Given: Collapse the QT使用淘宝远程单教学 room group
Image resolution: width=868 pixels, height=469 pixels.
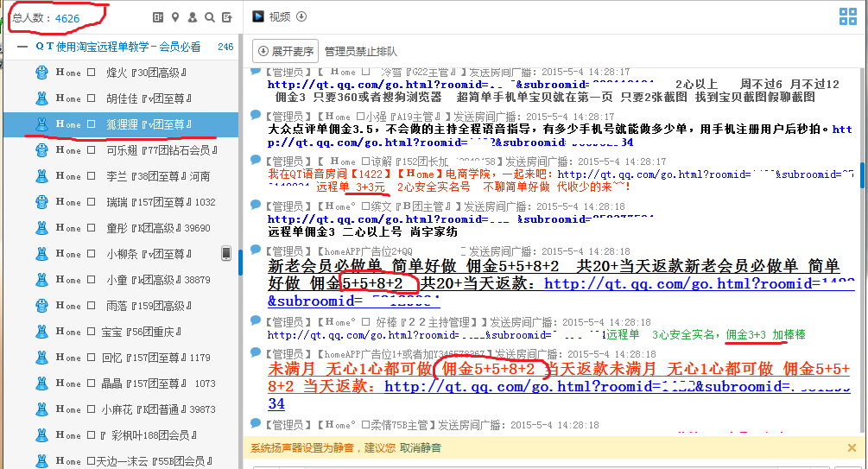Looking at the screenshot, I should (x=22, y=47).
